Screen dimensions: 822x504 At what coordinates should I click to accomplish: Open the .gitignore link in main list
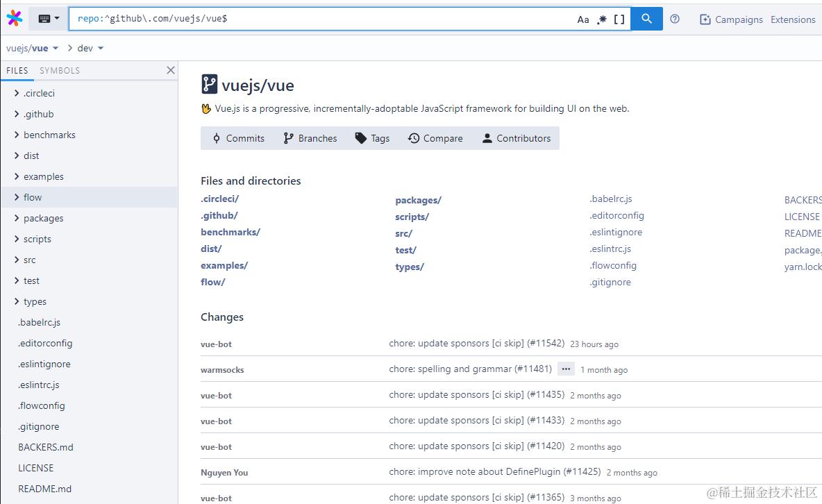[x=610, y=282]
